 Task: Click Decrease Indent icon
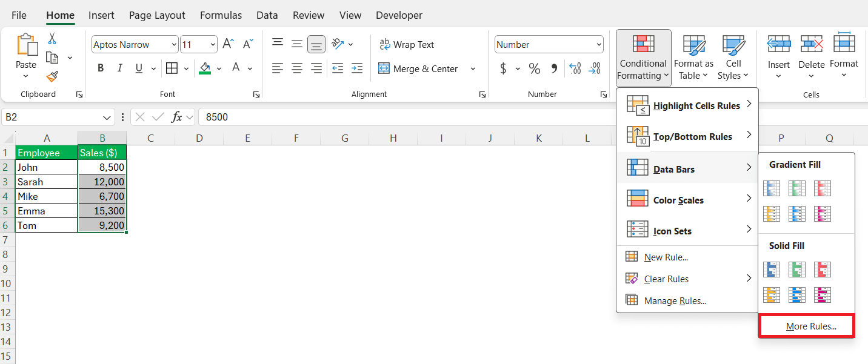pyautogui.click(x=338, y=68)
